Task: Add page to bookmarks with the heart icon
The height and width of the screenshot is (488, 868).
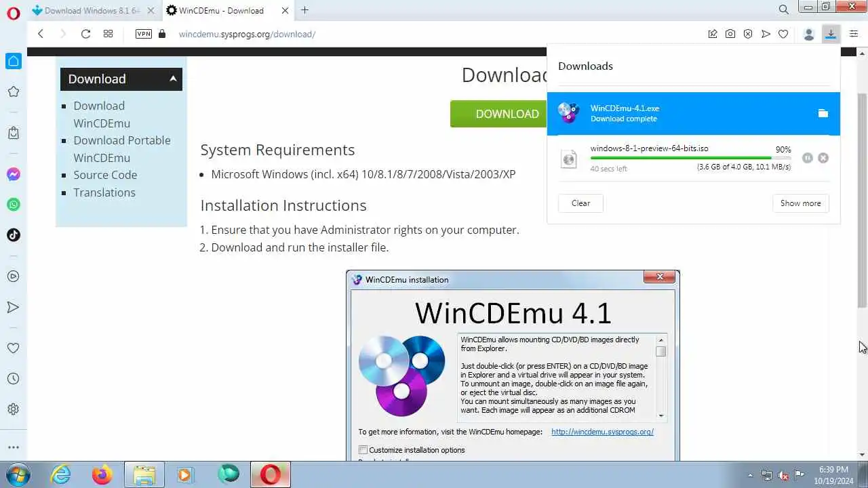Action: pos(783,34)
